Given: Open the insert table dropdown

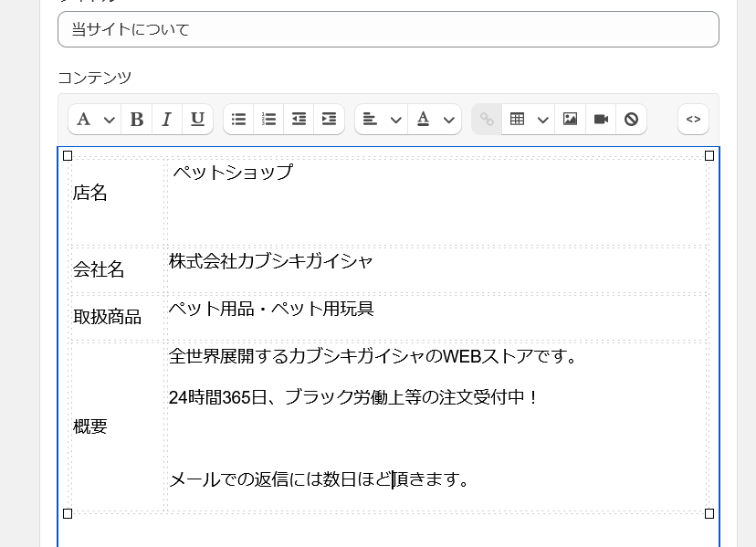Looking at the screenshot, I should pyautogui.click(x=528, y=120).
